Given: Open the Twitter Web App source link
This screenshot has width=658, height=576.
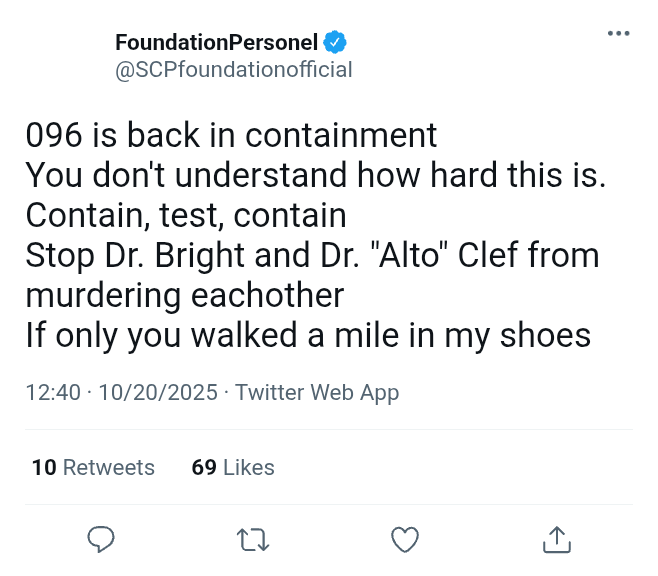Looking at the screenshot, I should click(317, 393).
